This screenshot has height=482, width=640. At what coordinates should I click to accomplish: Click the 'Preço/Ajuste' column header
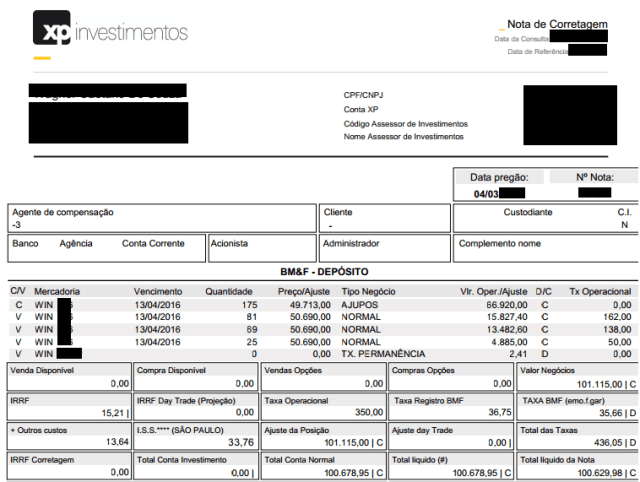(x=304, y=291)
